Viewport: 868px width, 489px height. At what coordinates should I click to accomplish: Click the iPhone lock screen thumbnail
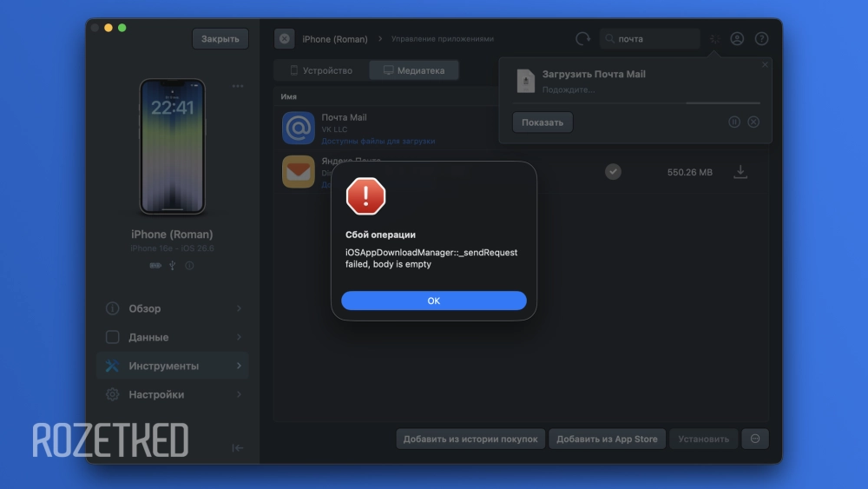(x=172, y=147)
